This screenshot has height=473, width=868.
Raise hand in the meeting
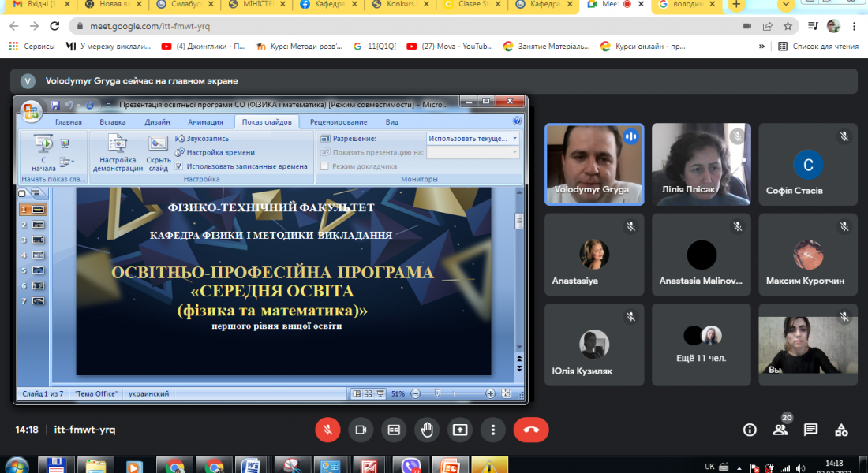click(x=427, y=430)
